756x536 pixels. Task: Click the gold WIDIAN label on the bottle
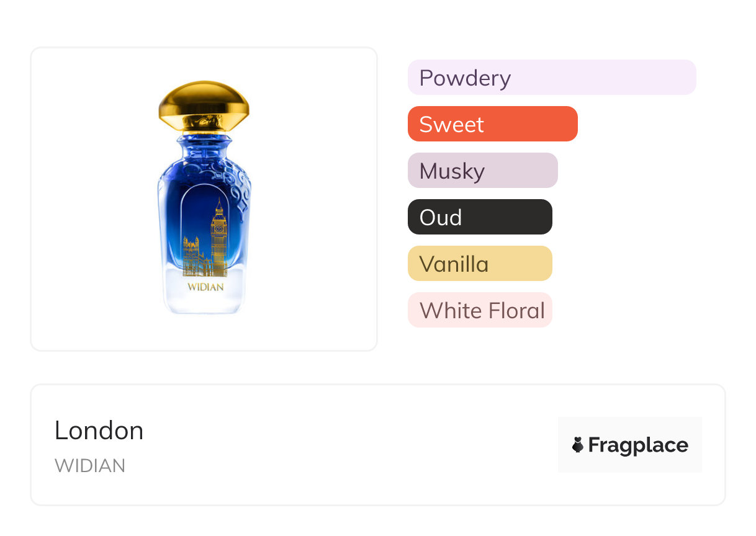[205, 287]
